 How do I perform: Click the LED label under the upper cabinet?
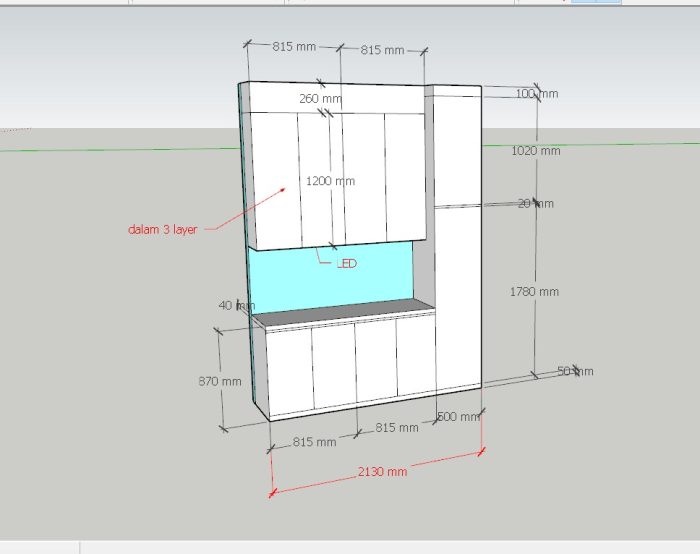[347, 264]
